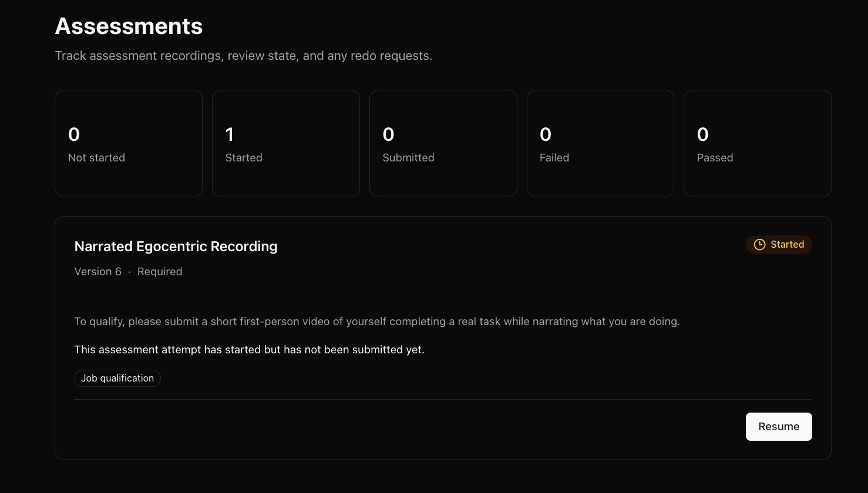This screenshot has width=868, height=493.
Task: Click the clock icon in the Started badge
Action: (x=759, y=245)
